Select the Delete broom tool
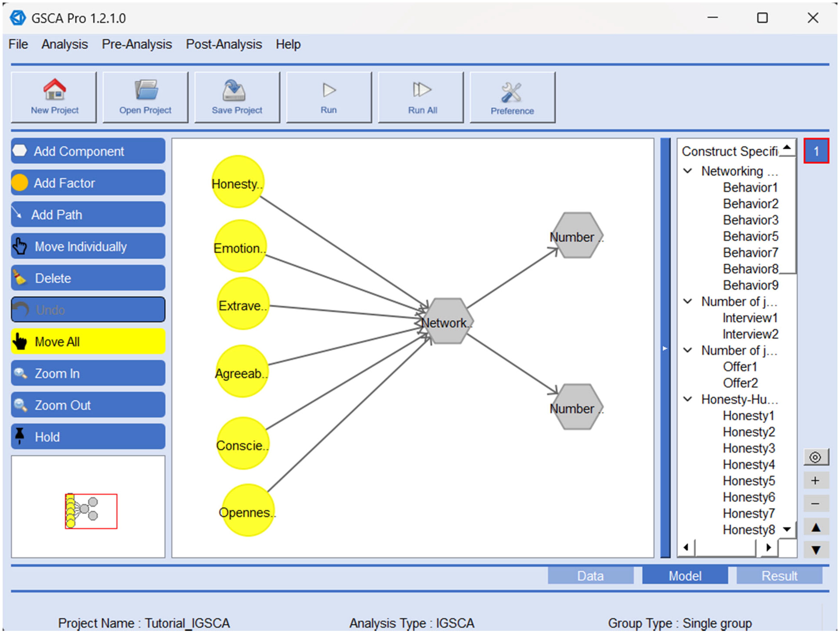The height and width of the screenshot is (633, 840). click(x=88, y=278)
